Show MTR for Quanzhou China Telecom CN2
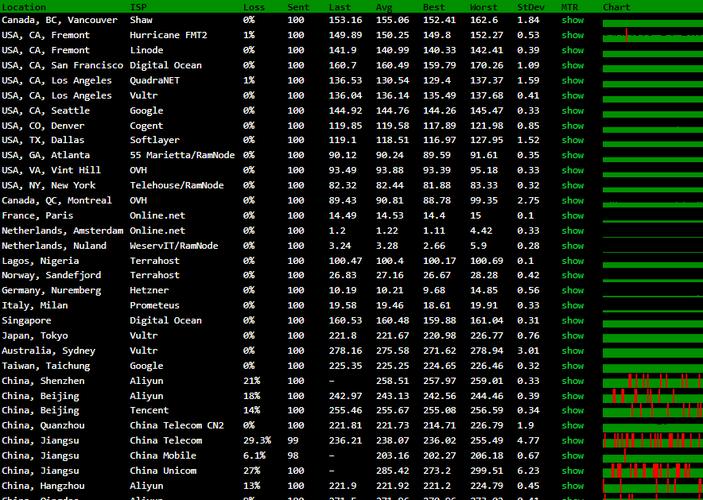 pyautogui.click(x=573, y=426)
